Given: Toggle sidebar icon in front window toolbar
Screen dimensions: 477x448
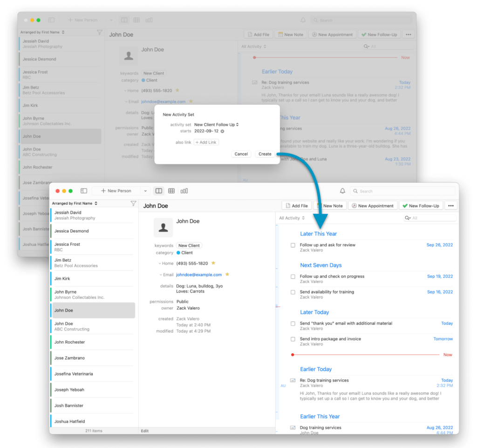Looking at the screenshot, I should 84,191.
